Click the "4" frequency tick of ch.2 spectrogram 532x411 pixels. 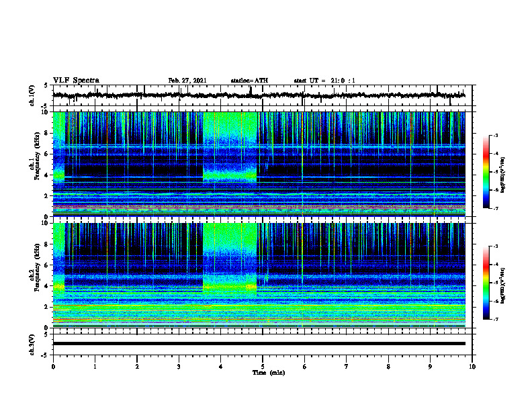coord(48,286)
